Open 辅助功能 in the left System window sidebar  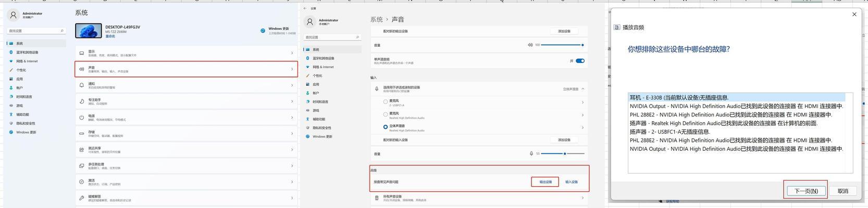(x=22, y=114)
